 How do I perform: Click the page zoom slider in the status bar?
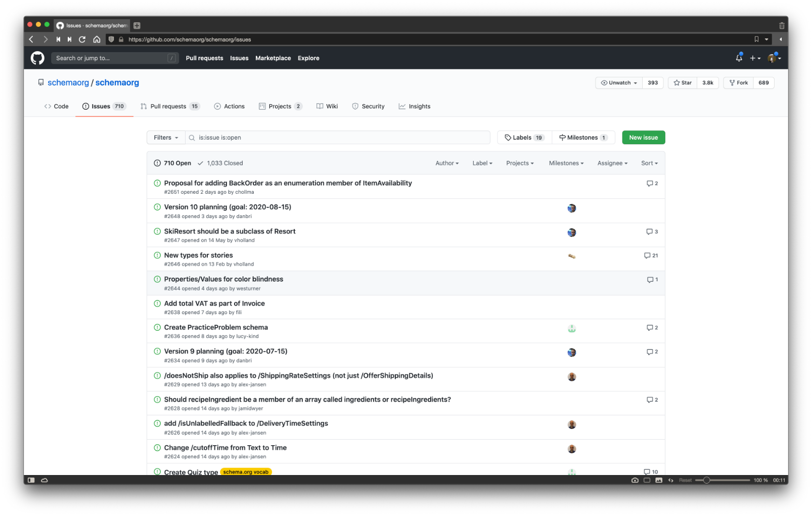point(723,480)
